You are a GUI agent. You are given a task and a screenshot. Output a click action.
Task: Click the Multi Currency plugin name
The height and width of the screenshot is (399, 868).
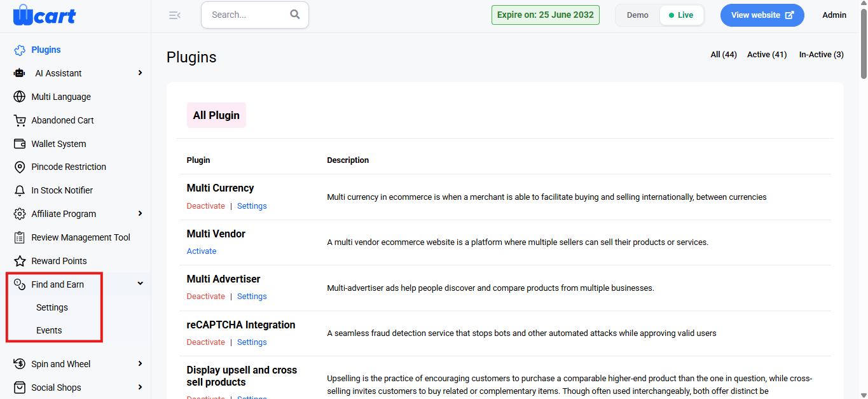pos(220,188)
